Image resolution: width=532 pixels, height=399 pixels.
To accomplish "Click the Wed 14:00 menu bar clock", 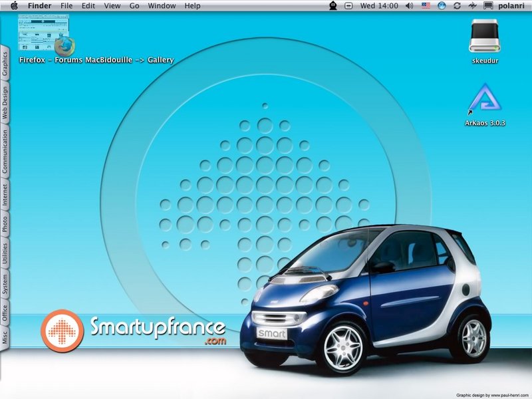I will coord(379,6).
